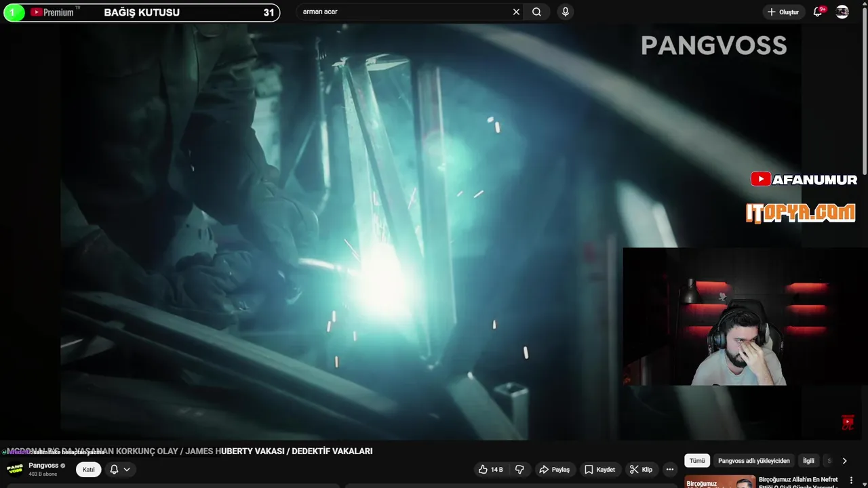Open the recommended video thumbnail

[719, 482]
